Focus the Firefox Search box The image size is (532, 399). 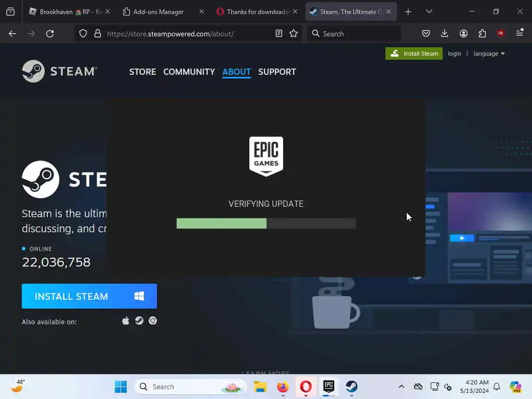click(x=353, y=34)
